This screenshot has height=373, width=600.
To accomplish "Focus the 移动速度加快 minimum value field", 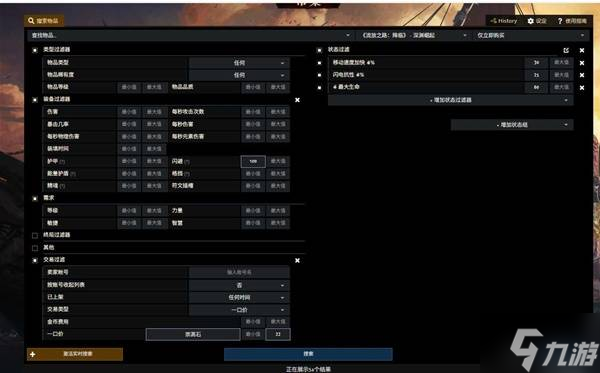I will (x=536, y=63).
